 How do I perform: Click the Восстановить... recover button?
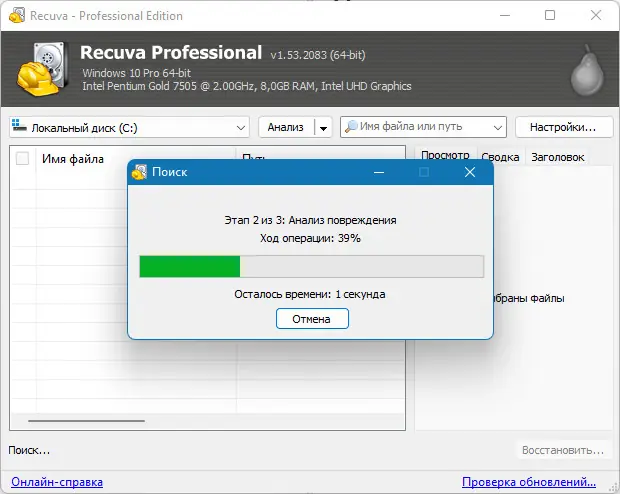pyautogui.click(x=563, y=450)
